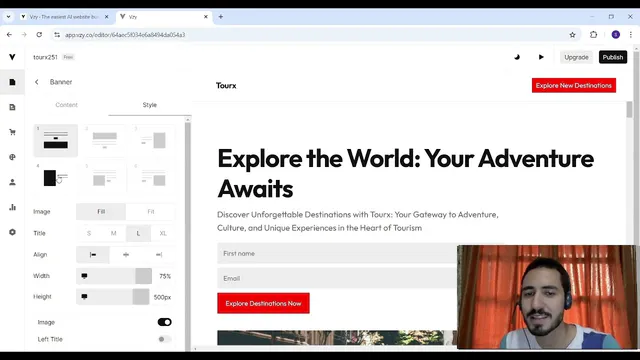Go back from Banner panel

[x=37, y=82]
